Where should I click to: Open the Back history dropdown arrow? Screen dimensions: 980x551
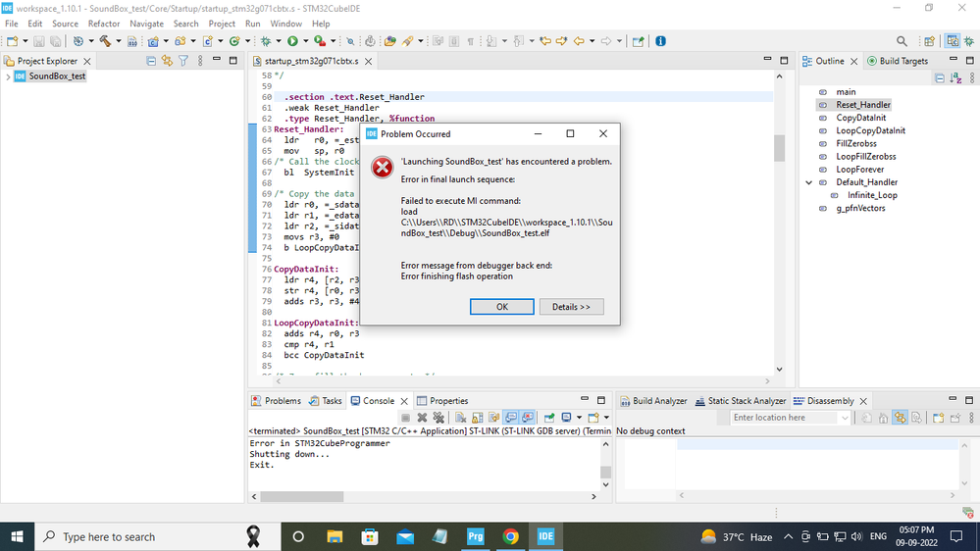tap(592, 41)
